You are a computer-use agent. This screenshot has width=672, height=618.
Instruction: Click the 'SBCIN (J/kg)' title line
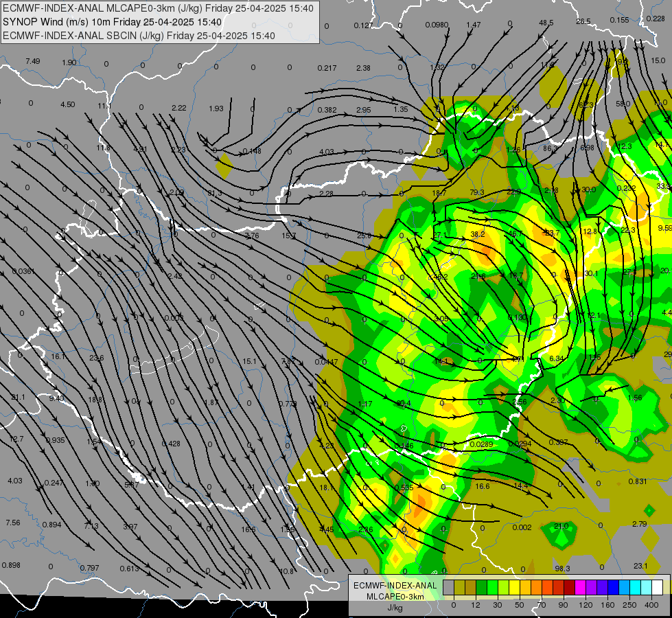click(x=139, y=36)
